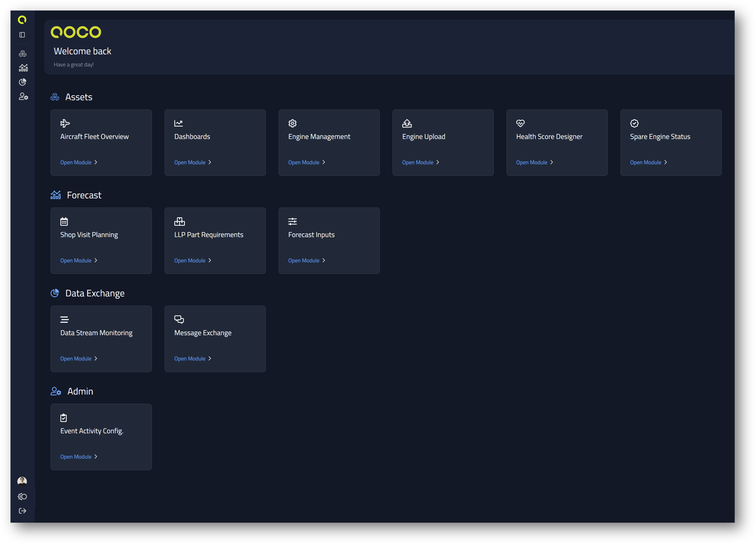
Task: Open Admin section via sidebar user-gear icon
Action: [23, 96]
